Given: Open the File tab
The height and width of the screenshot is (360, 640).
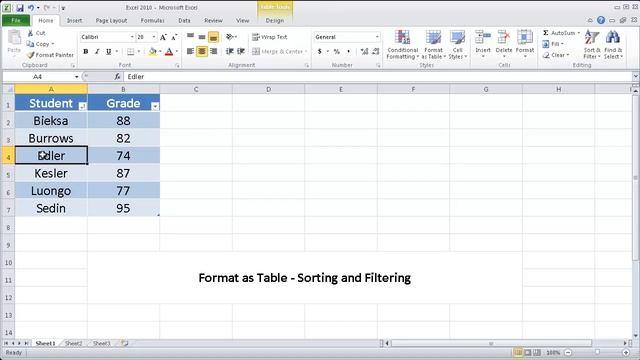Looking at the screenshot, I should tap(16, 20).
